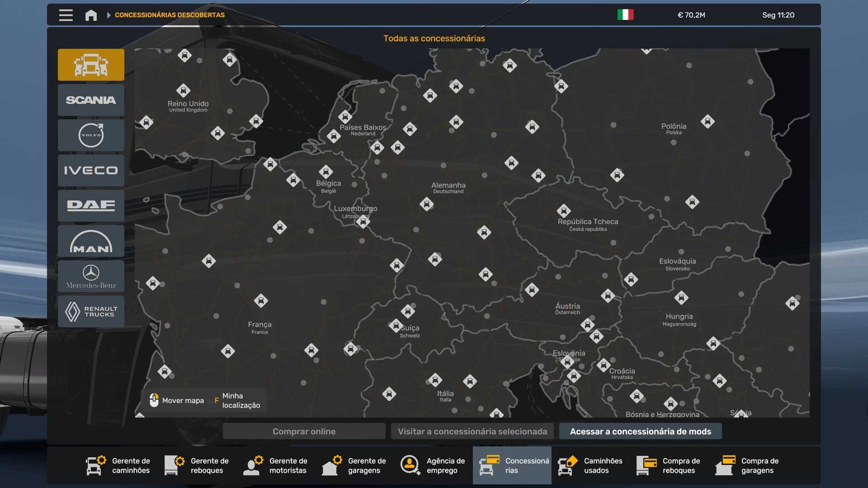The height and width of the screenshot is (488, 868).
Task: Click the Italian flag icon
Action: click(625, 15)
